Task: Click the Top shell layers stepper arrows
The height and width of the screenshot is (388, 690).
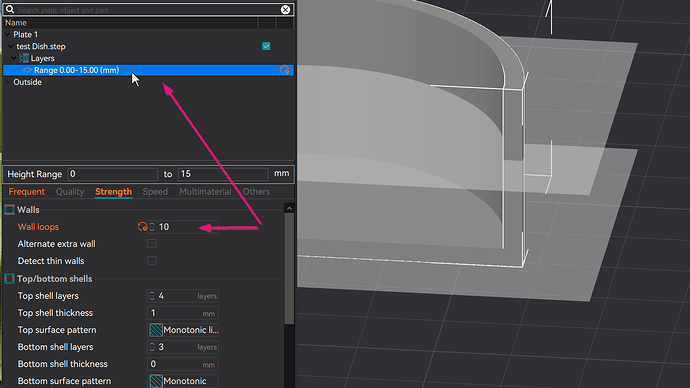Action: point(152,296)
